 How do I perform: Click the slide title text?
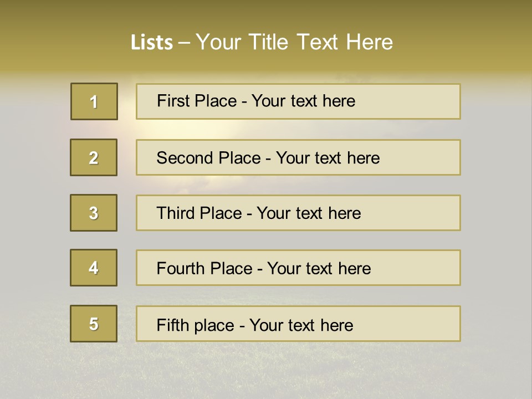[x=262, y=42]
